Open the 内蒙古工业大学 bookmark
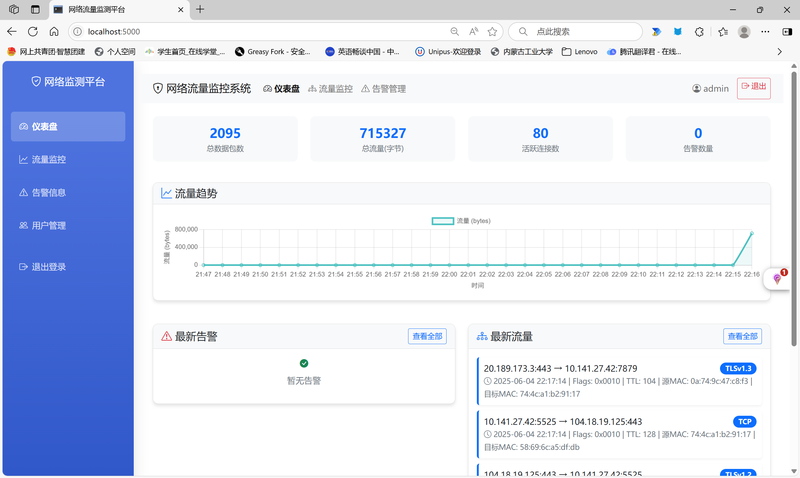The image size is (800, 478). tap(522, 52)
